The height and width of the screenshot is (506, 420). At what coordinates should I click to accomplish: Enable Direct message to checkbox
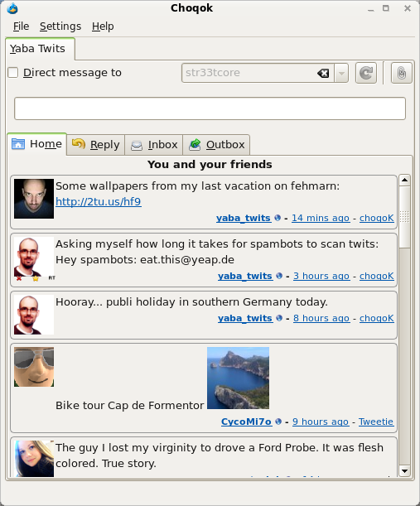(x=13, y=73)
